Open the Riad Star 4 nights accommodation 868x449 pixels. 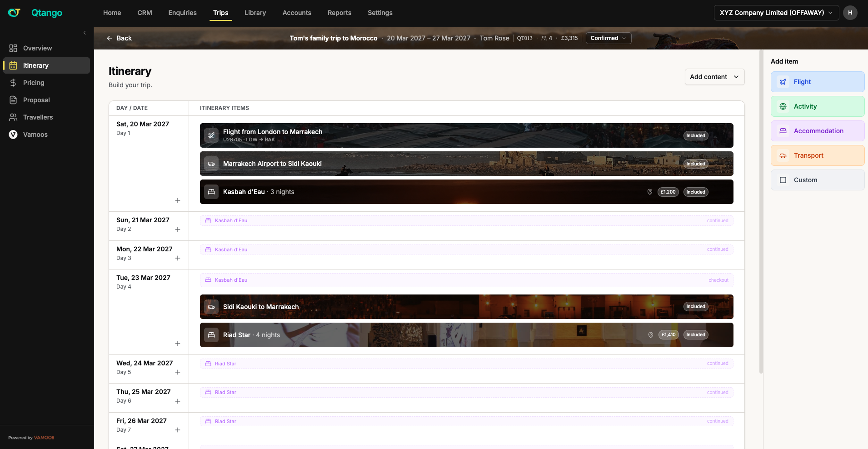point(467,335)
